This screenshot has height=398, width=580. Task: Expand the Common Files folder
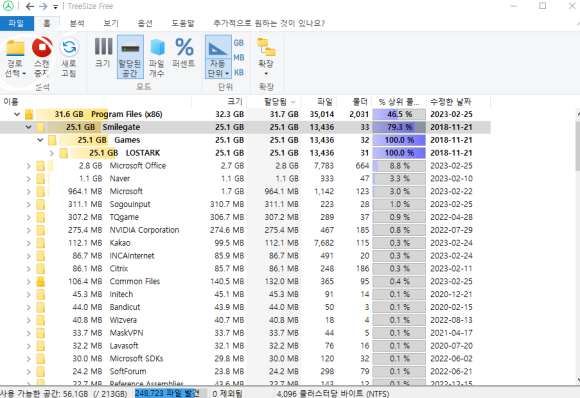point(28,282)
